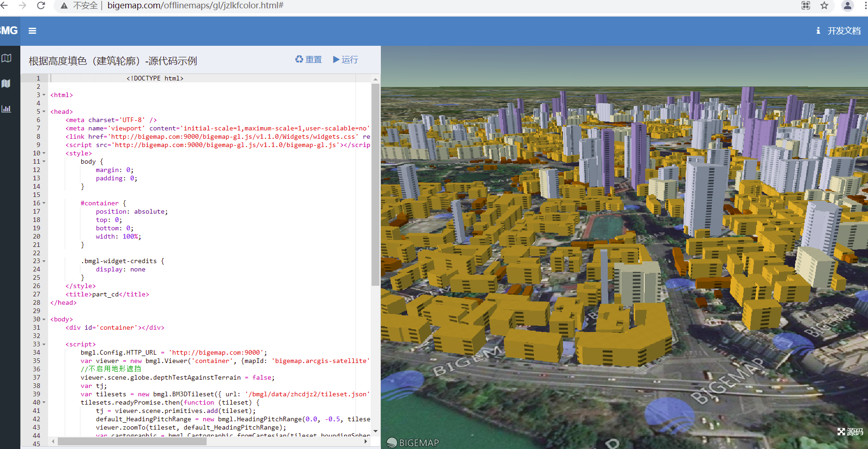The height and width of the screenshot is (449, 868).
Task: Fold the #container rule on line 16
Action: pos(44,203)
